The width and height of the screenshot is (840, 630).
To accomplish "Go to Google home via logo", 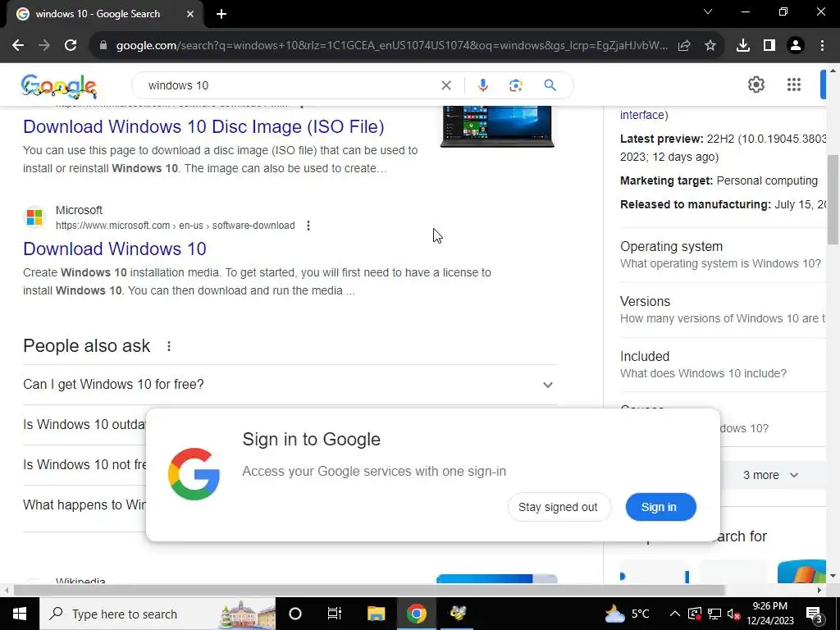I will click(x=59, y=86).
